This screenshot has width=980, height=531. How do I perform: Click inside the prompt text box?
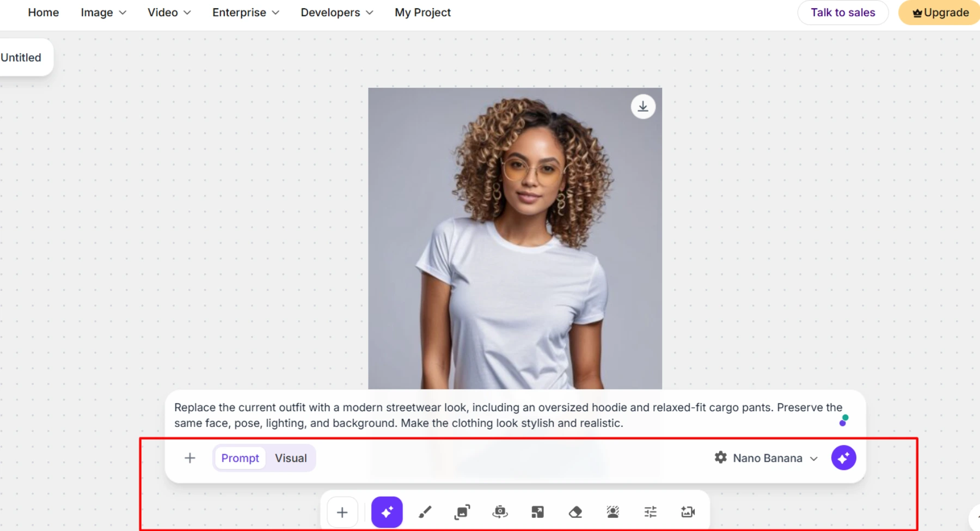pos(508,415)
